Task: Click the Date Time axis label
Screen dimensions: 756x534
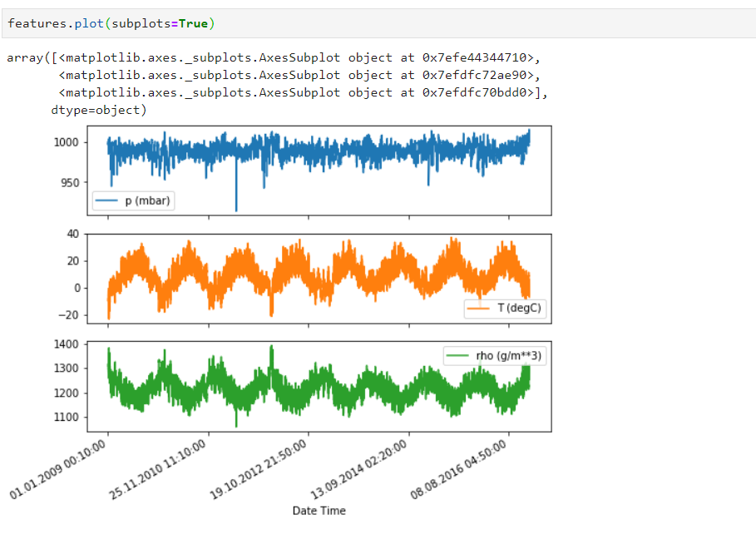Action: (319, 511)
